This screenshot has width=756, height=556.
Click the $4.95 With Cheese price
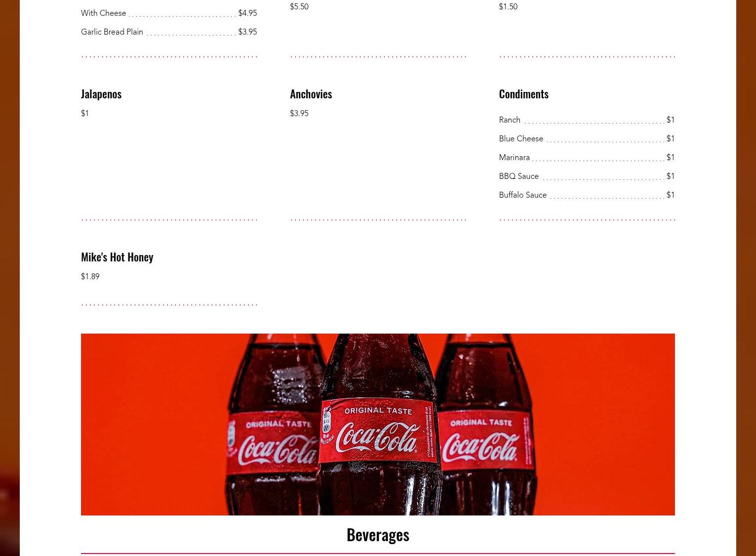point(248,13)
